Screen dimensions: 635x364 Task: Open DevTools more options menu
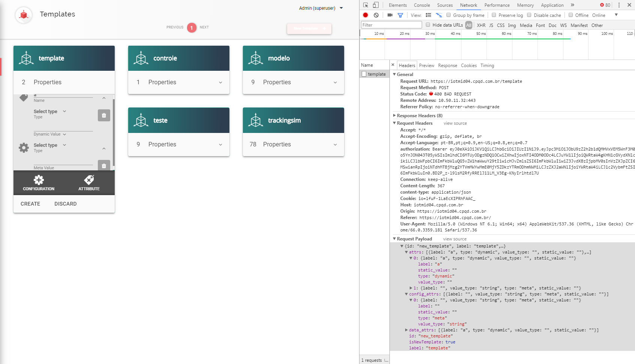619,5
